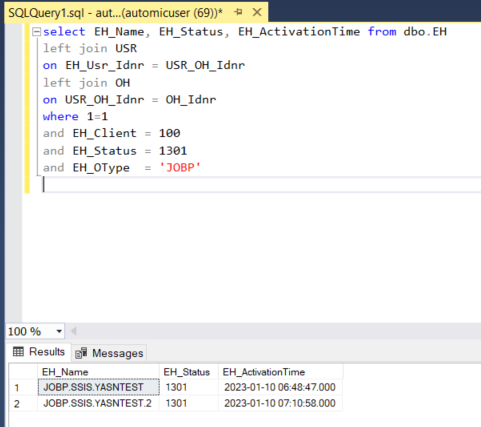Select the EH_ActivationTime column header

(281, 372)
